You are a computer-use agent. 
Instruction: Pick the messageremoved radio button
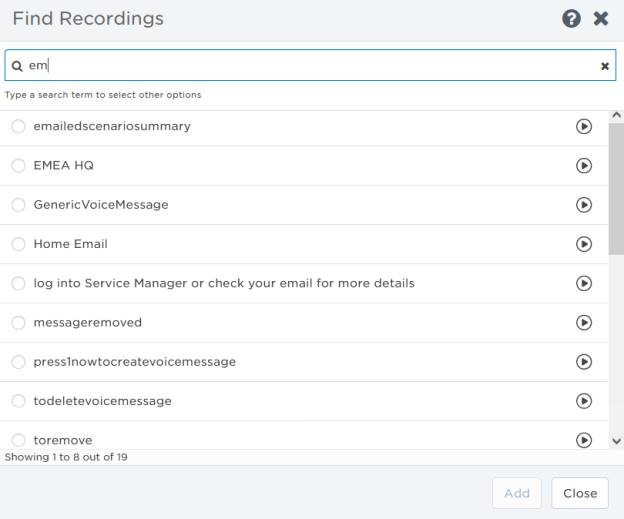(x=18, y=323)
